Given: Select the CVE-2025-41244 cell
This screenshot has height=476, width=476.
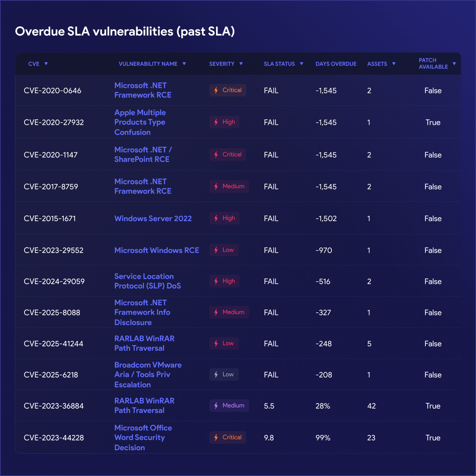Looking at the screenshot, I should tap(53, 344).
